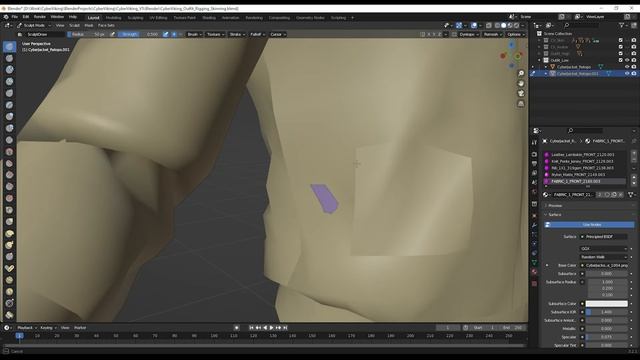640x360 pixels.
Task: Open the Texture properties tab
Action: click(x=534, y=283)
